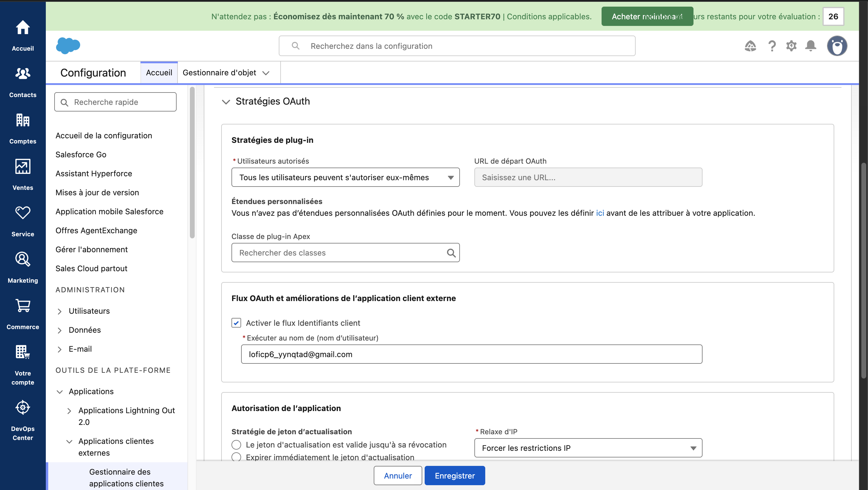Click the Salesforce cloud logo
The width and height of the screenshot is (868, 490).
pos(68,46)
